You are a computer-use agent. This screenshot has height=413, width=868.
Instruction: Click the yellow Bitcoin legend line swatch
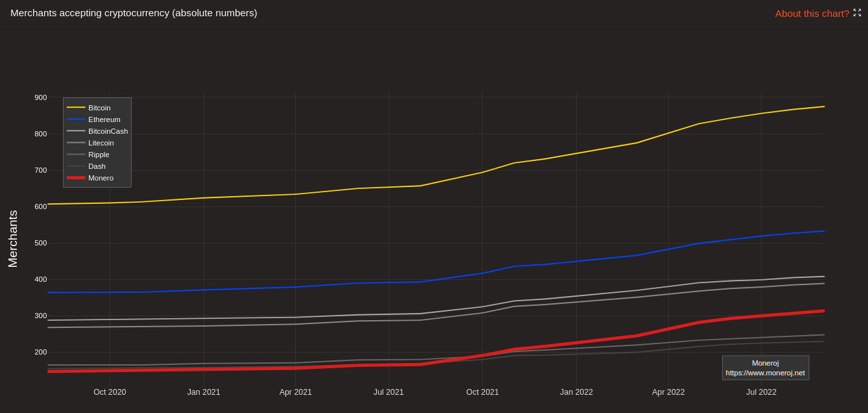76,107
